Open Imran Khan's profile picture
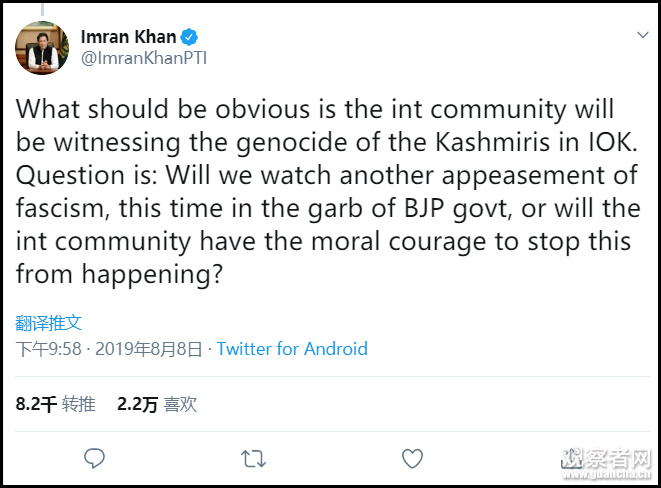Viewport: 661px width, 488px height. click(x=41, y=47)
